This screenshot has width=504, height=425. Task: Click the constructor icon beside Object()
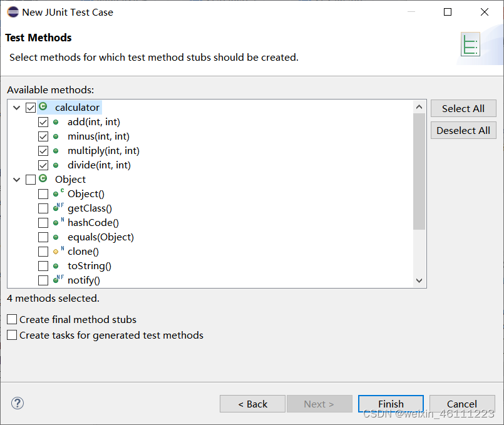[58, 193]
